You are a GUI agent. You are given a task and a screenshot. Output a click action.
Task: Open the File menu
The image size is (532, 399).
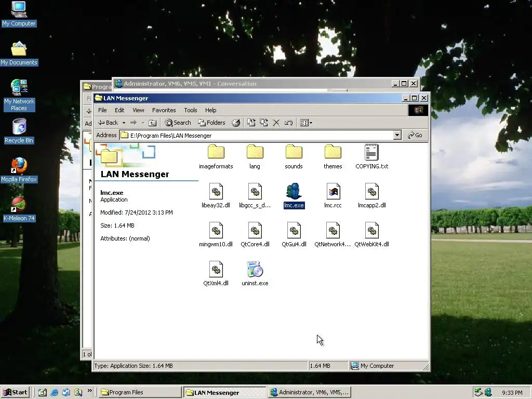point(102,110)
